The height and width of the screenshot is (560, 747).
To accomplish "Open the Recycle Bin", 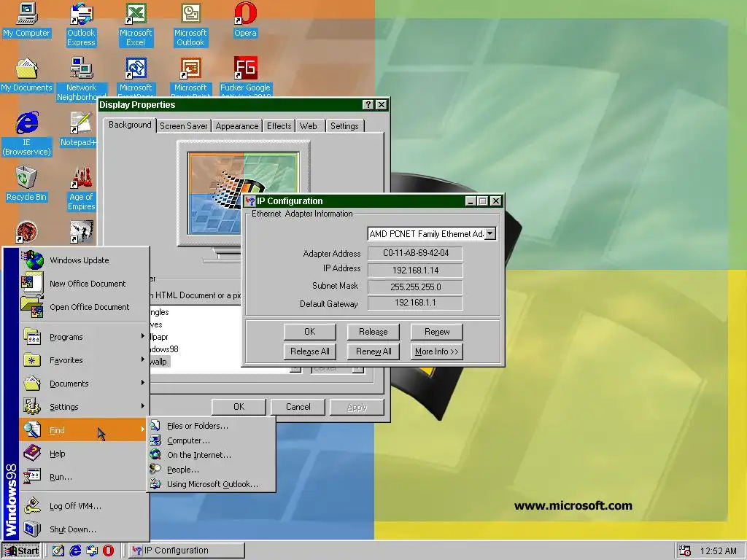I will tap(26, 184).
